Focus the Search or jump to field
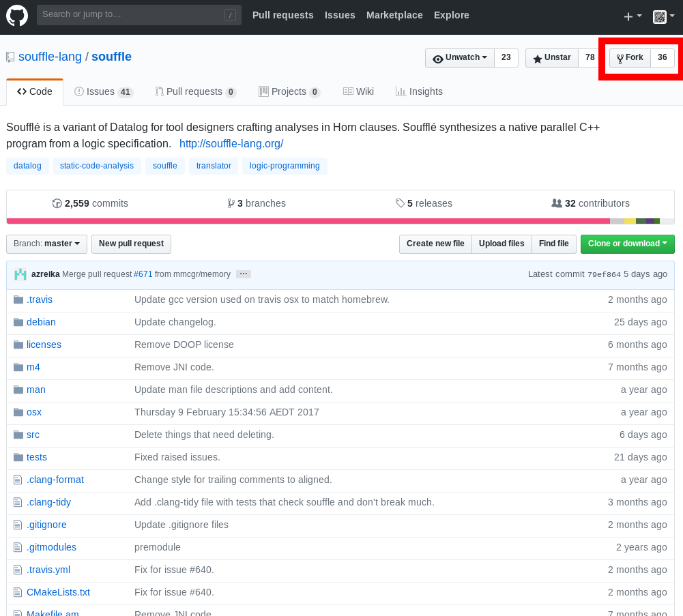Image resolution: width=683 pixels, height=616 pixels. pos(139,15)
